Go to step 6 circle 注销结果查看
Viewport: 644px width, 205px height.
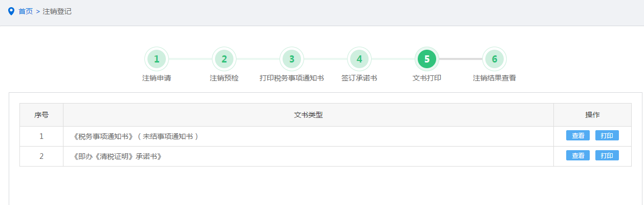pyautogui.click(x=495, y=59)
